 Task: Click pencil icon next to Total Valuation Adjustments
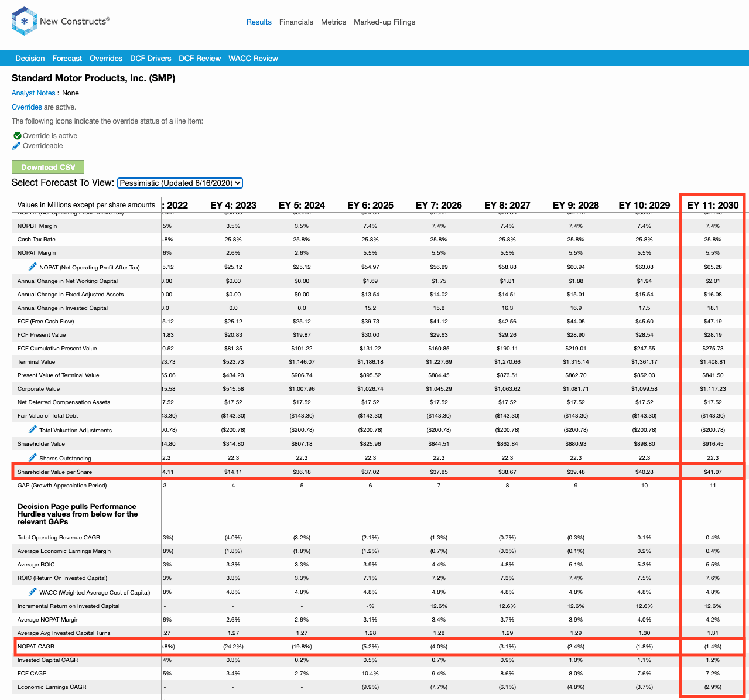[33, 429]
